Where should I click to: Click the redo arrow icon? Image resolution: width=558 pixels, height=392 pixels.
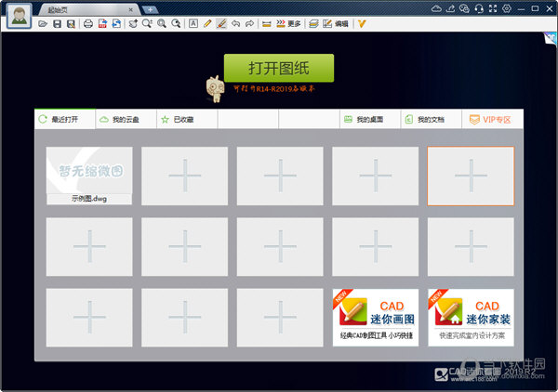coord(248,23)
